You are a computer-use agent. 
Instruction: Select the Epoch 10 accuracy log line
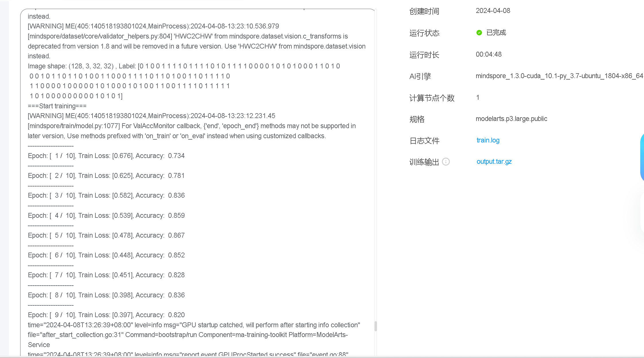tap(106, 315)
